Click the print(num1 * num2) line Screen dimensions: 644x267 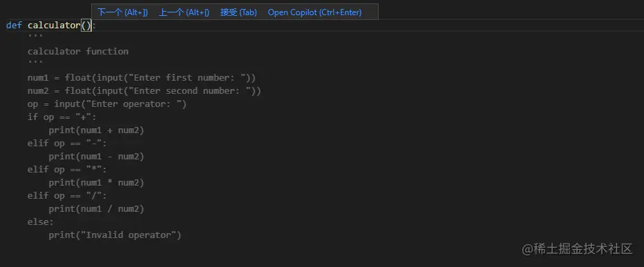96,183
